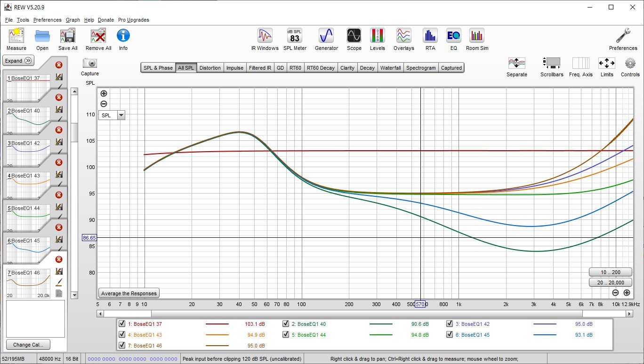This screenshot has height=364, width=644.
Task: Uncheck trace 7: BoseEQ1 46
Action: (122, 346)
